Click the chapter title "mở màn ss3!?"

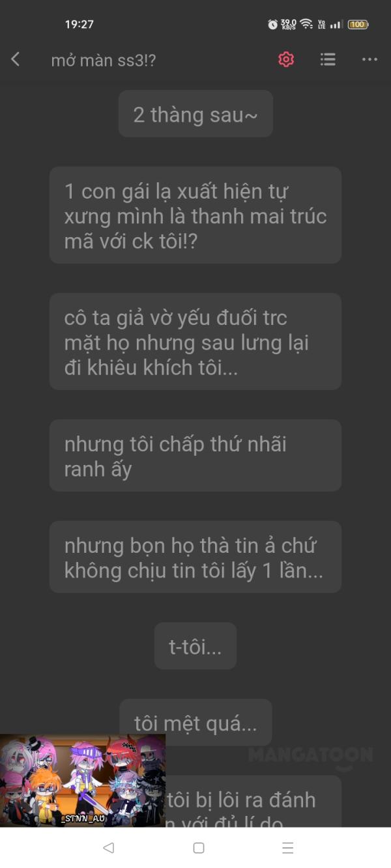(x=104, y=61)
